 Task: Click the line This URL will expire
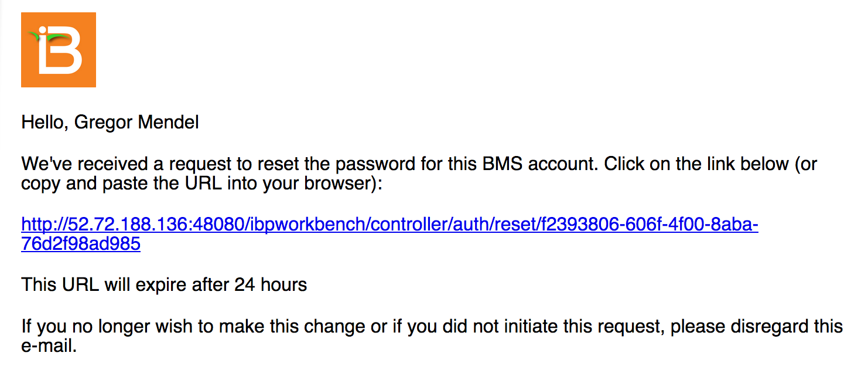pos(164,285)
